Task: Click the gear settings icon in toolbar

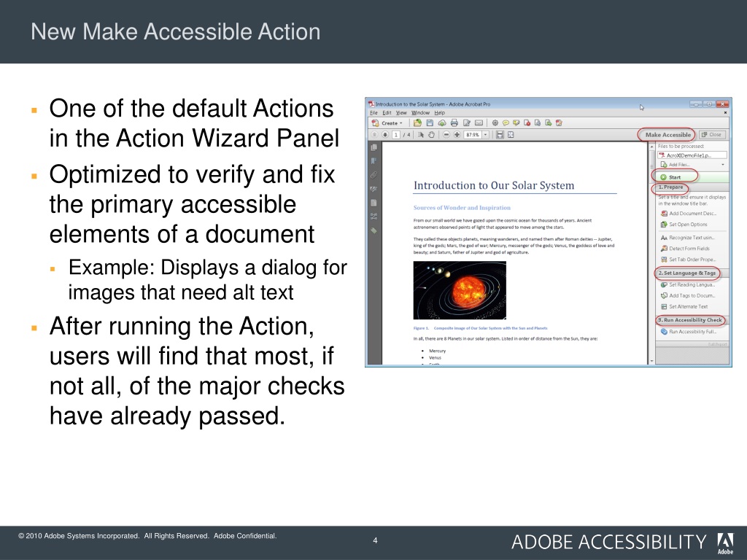Action: 495,122
